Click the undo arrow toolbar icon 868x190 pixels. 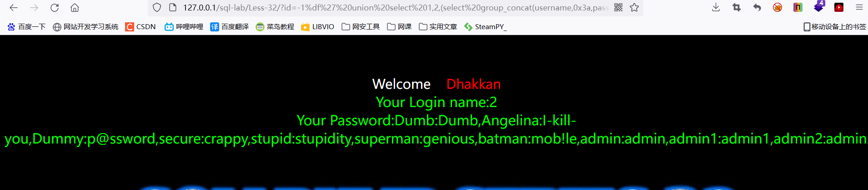[757, 8]
